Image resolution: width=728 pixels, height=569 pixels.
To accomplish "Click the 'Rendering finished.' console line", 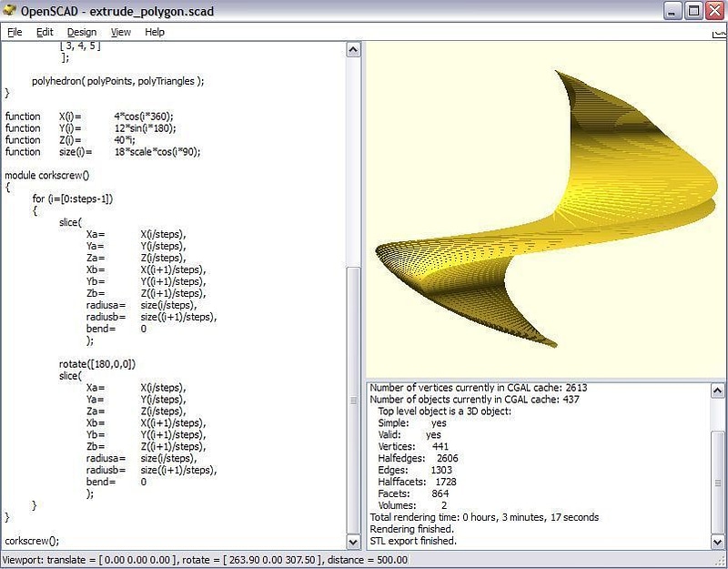I will click(412, 530).
